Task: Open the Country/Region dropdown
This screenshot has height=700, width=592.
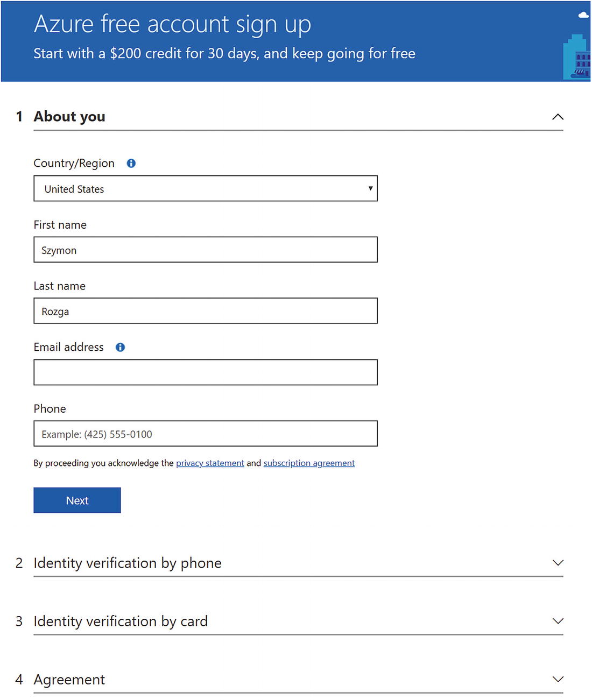Action: tap(206, 189)
